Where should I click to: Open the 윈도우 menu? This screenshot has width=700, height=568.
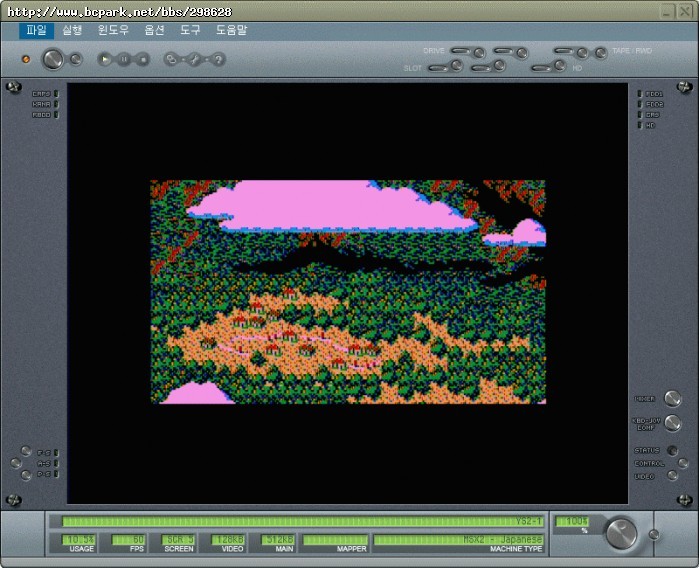point(113,30)
